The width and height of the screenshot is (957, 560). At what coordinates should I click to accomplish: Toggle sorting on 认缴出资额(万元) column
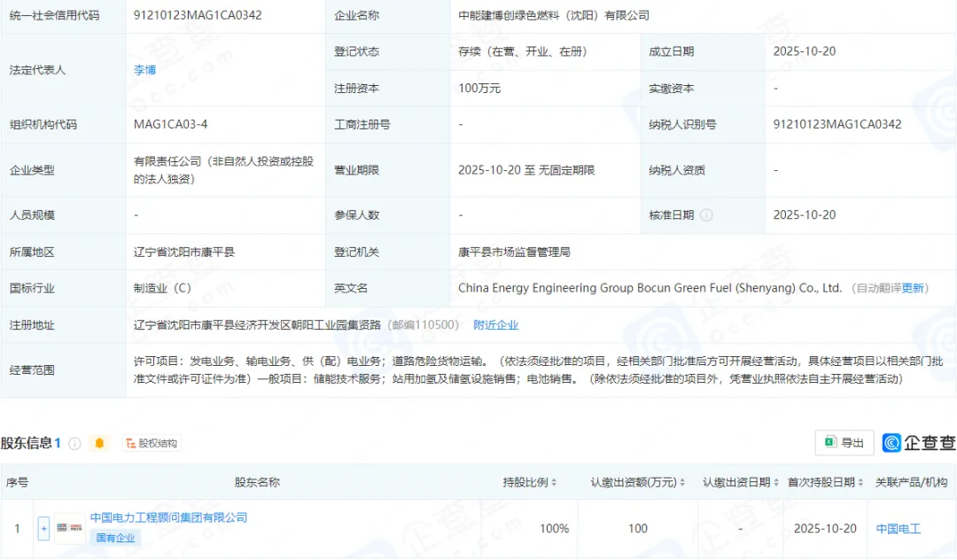[x=681, y=482]
